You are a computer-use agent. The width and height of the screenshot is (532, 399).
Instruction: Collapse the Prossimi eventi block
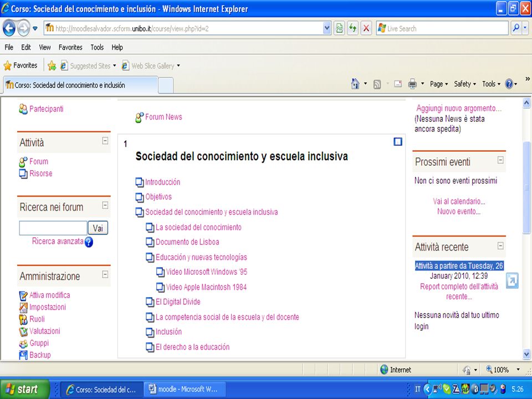click(500, 160)
